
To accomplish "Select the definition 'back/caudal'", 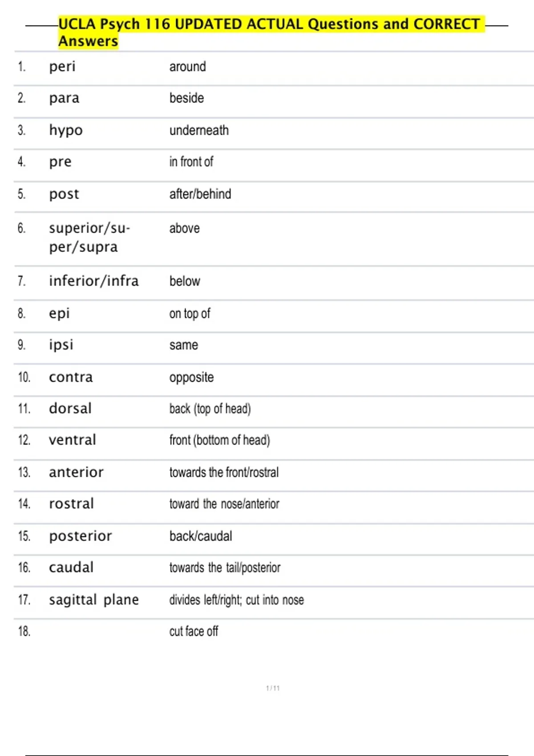I will tap(201, 536).
